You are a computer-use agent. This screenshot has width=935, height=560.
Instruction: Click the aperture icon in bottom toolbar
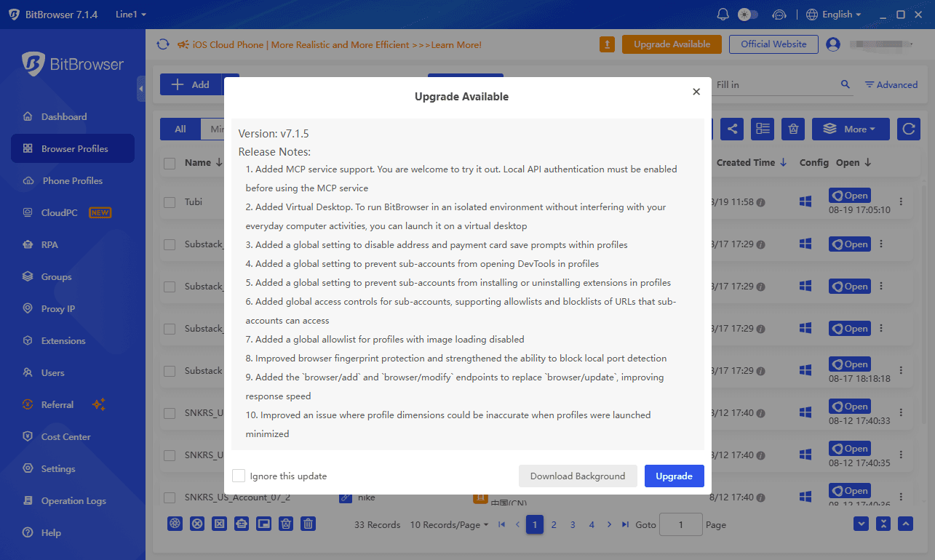point(175,524)
